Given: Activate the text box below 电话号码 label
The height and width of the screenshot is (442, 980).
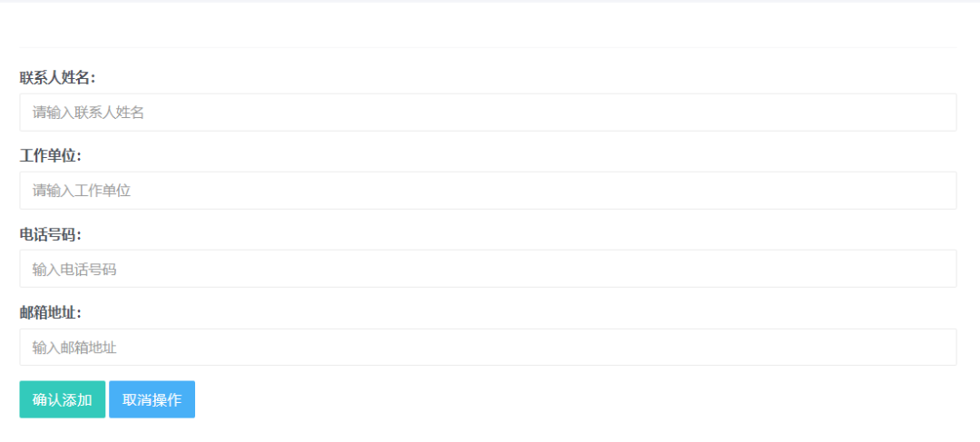Looking at the screenshot, I should point(488,269).
